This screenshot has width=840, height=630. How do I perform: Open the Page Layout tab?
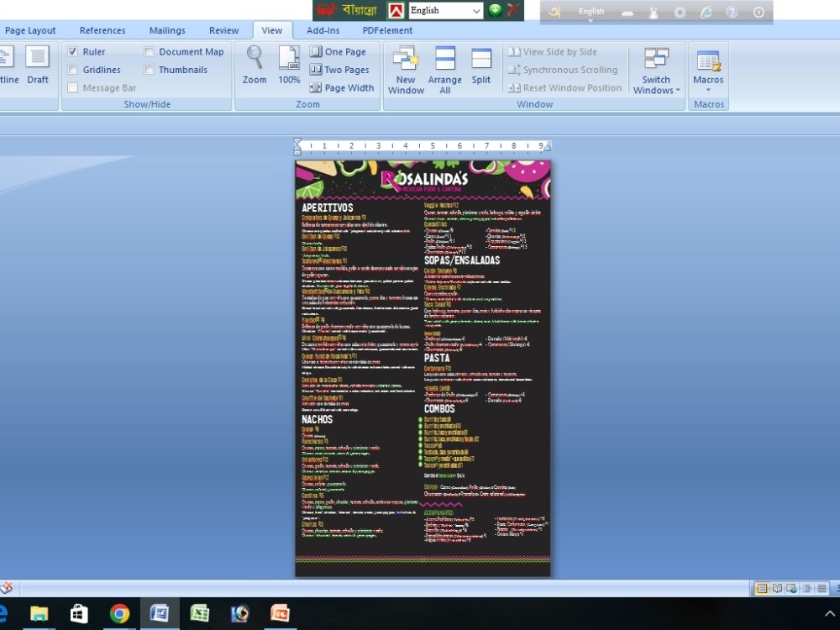[30, 30]
